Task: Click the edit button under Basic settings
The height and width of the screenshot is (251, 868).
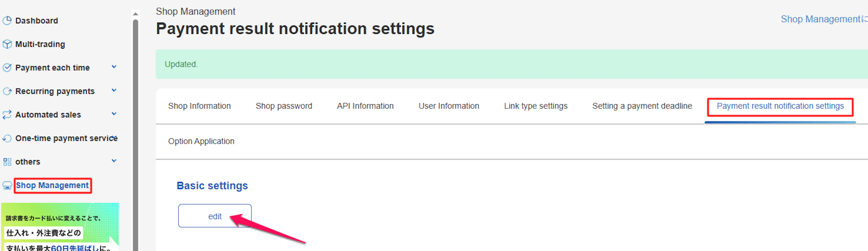Action: pos(215,216)
